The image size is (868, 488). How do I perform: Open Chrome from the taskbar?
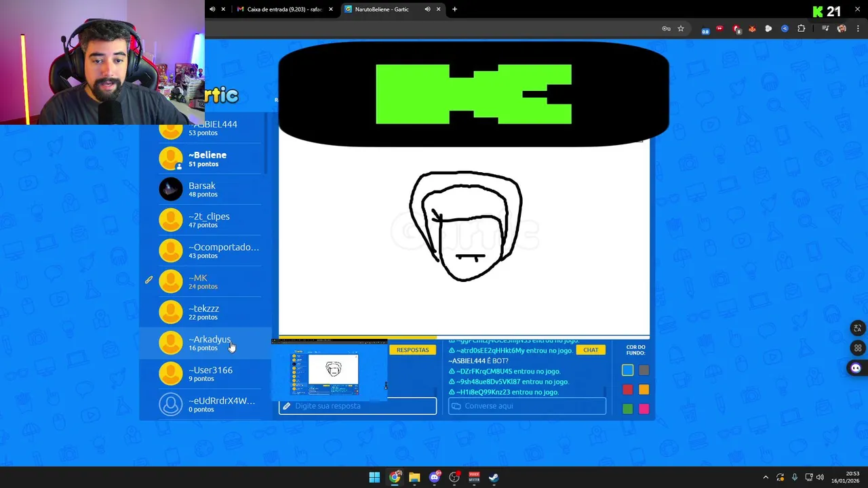click(x=395, y=477)
